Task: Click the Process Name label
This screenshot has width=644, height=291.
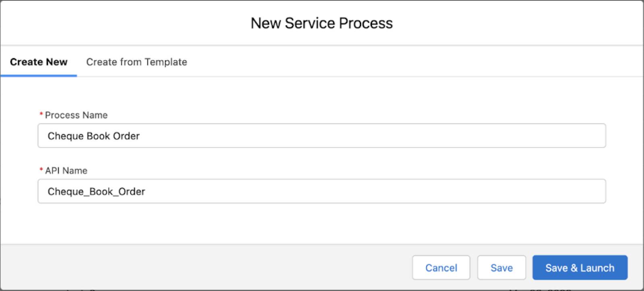Action: [x=76, y=115]
